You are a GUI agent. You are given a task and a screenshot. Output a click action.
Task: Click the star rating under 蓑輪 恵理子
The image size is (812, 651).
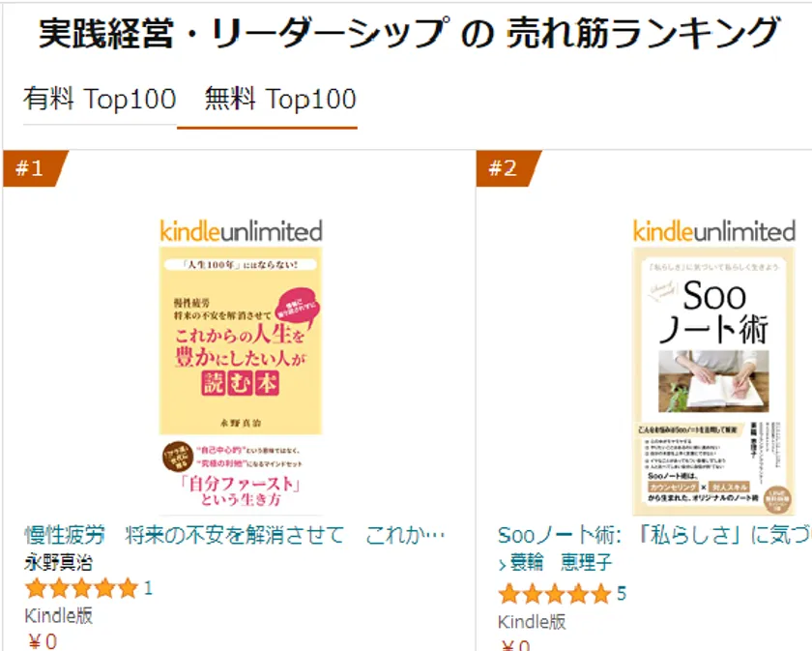point(554,593)
